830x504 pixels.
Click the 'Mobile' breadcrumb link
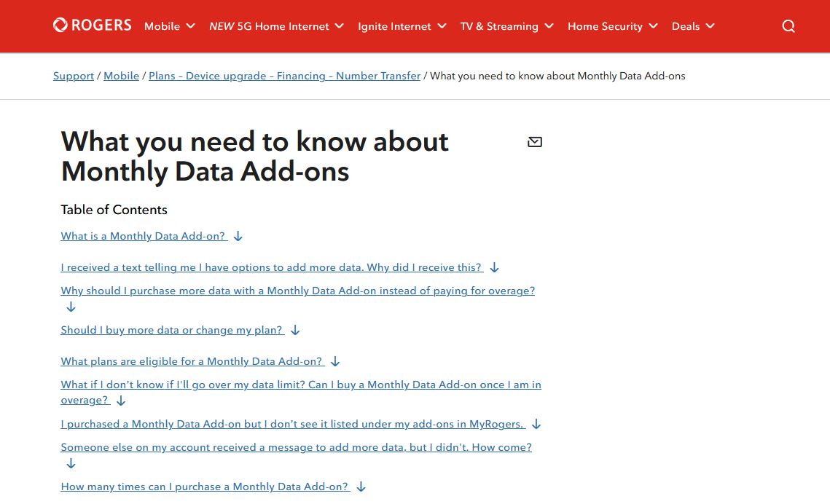tap(121, 76)
